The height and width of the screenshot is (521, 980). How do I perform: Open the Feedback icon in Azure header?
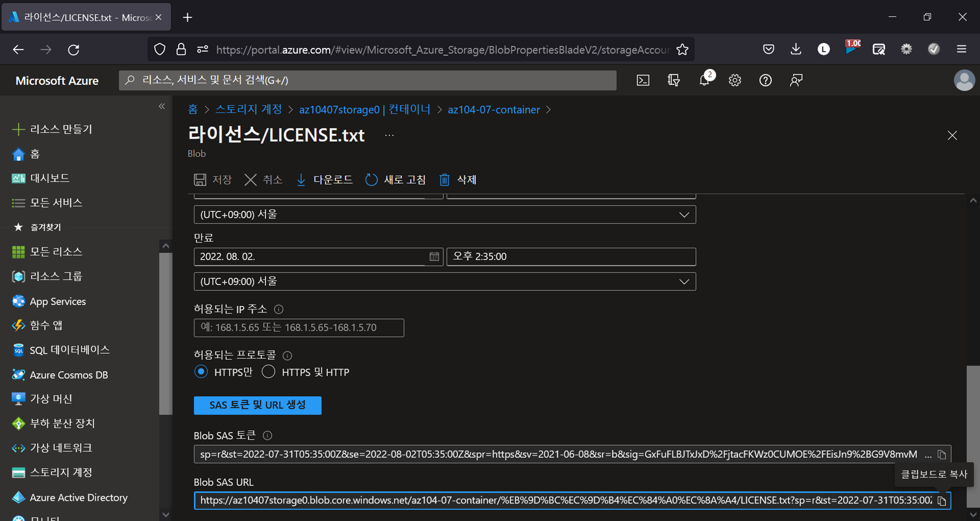click(x=796, y=80)
